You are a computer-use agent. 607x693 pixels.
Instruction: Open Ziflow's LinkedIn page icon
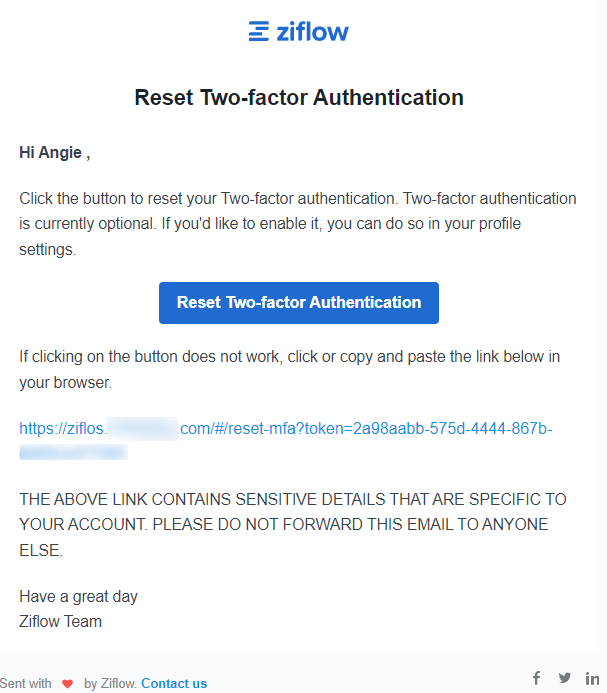[x=592, y=678]
